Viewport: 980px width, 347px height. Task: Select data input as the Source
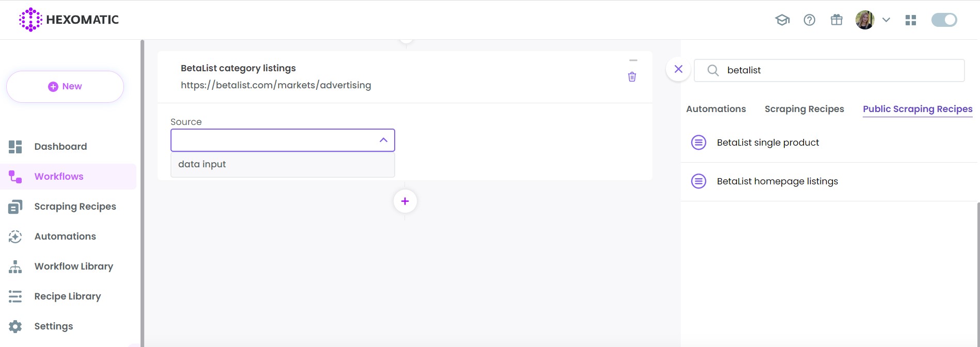[x=201, y=164]
